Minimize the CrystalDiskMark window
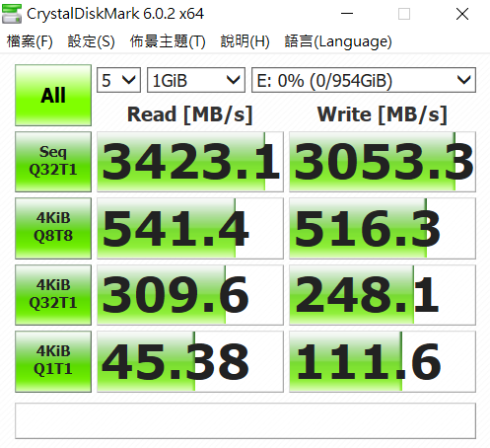This screenshot has width=490, height=448. pyautogui.click(x=347, y=14)
